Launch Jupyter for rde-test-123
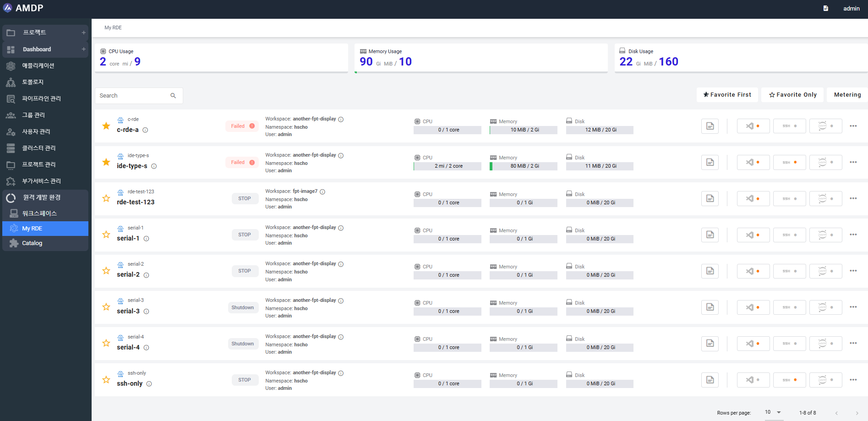 pyautogui.click(x=825, y=198)
